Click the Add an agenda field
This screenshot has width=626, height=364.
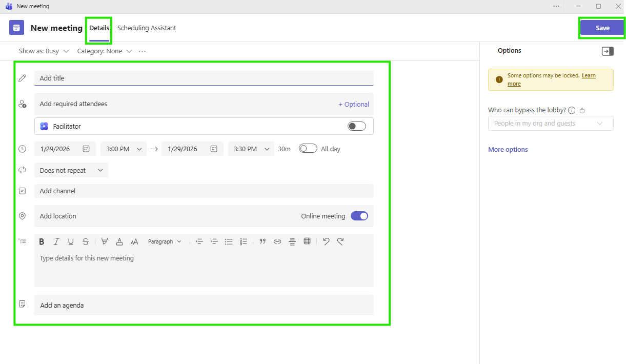tap(204, 305)
